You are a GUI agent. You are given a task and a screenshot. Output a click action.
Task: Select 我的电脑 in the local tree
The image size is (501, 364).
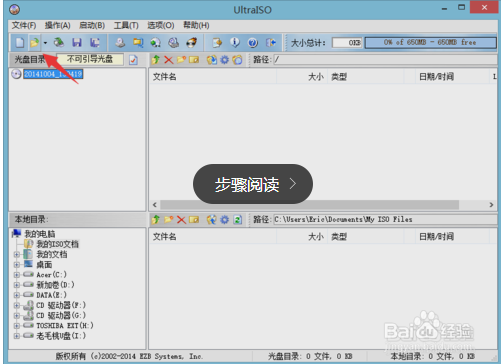point(40,234)
